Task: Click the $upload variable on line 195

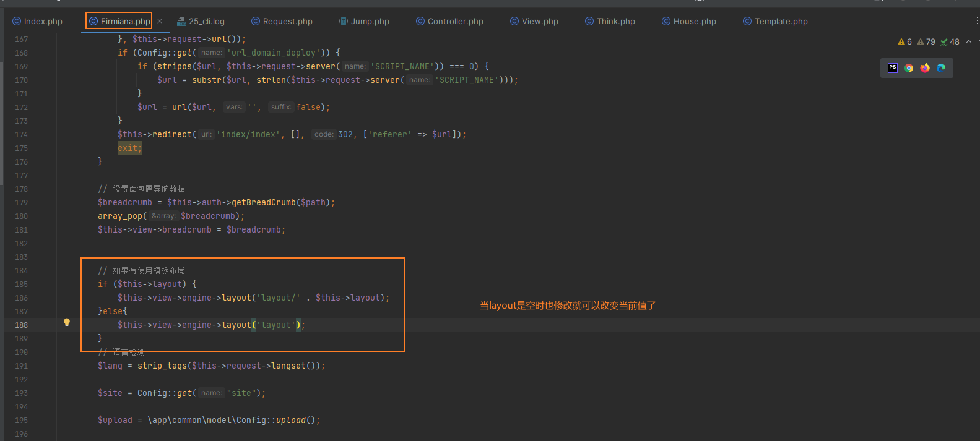Action: (115, 420)
